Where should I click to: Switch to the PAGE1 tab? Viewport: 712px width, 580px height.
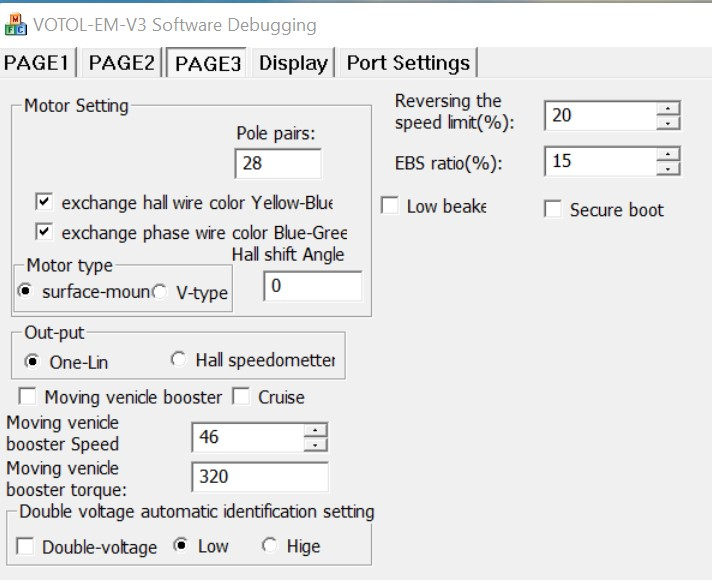tap(37, 63)
